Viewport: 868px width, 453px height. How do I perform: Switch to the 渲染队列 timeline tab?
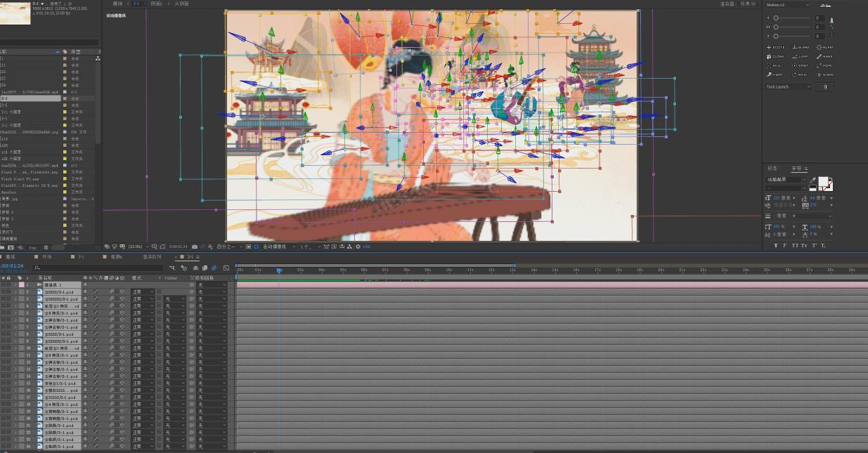(152, 257)
